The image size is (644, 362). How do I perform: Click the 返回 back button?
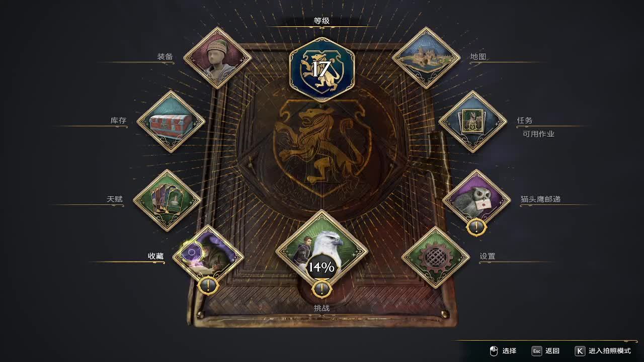click(x=546, y=351)
